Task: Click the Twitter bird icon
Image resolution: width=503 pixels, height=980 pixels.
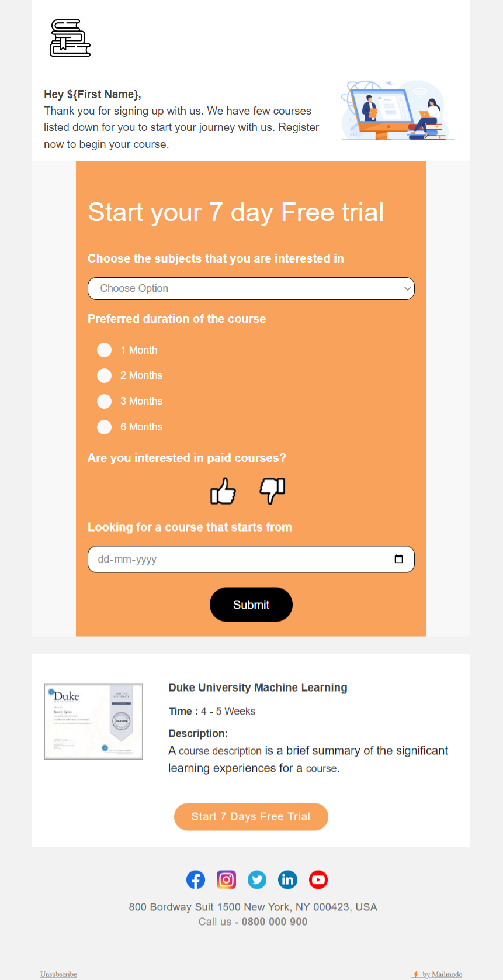Action: [257, 879]
